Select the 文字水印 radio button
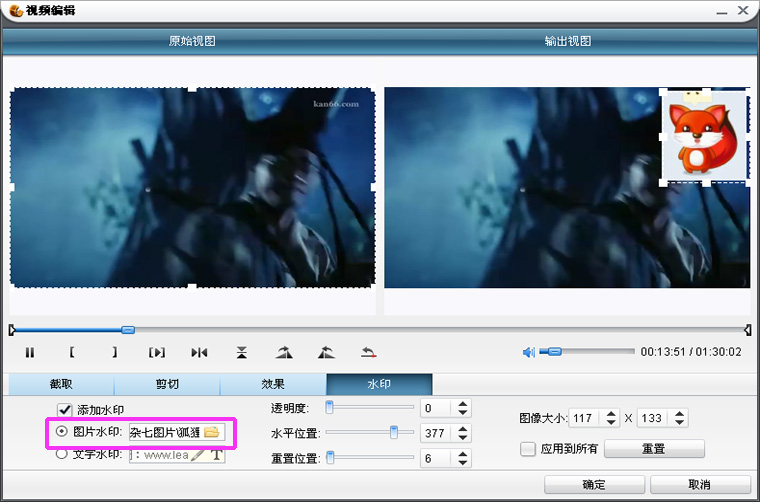760x502 pixels. (x=62, y=455)
